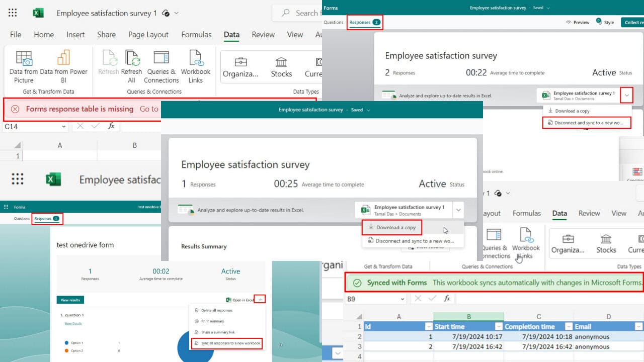The width and height of the screenshot is (644, 362).
Task: Click 'Download a copy' in the 2-responses Forms window
Action: coord(569,111)
